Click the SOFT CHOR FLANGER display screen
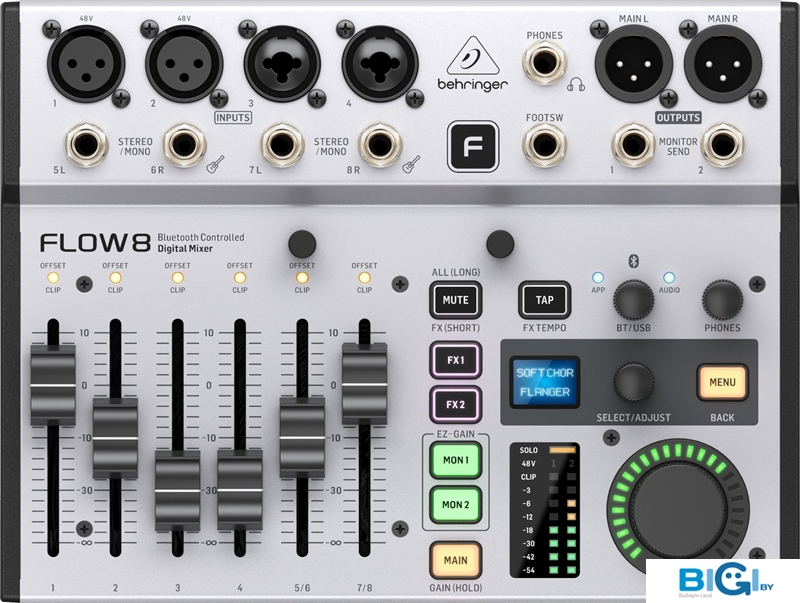 pyautogui.click(x=542, y=382)
